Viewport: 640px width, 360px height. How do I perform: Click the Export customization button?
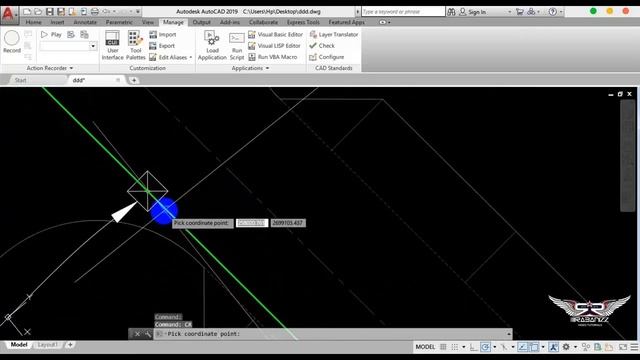[162, 46]
